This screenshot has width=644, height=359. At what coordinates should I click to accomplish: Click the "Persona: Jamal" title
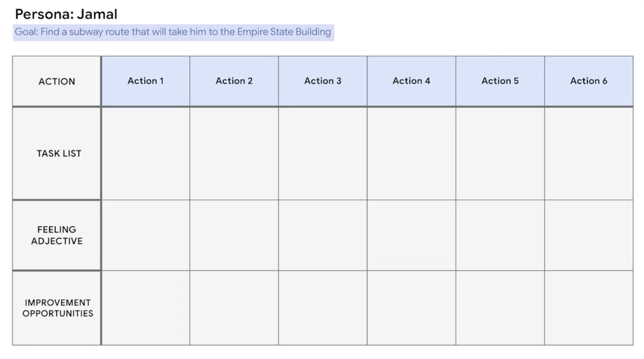tap(66, 14)
